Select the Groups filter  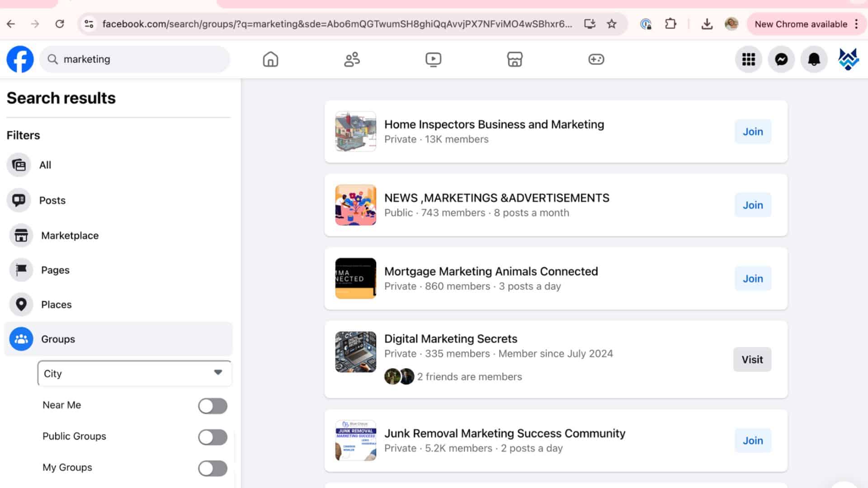118,339
